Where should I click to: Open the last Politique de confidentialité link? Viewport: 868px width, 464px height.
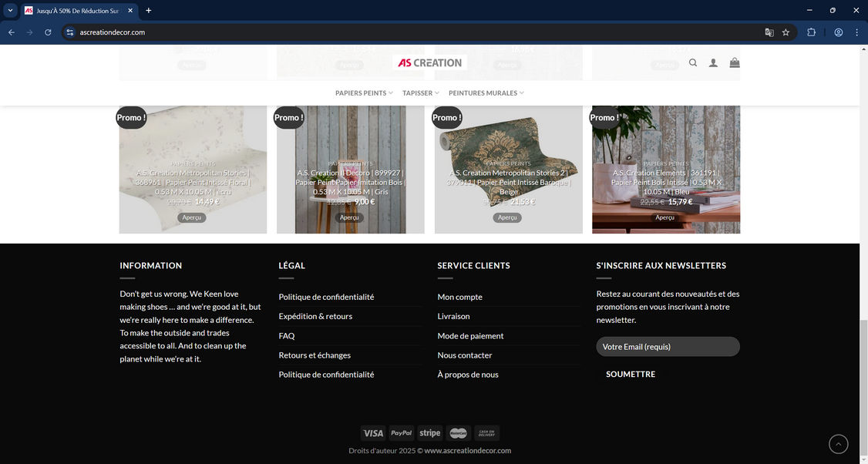[x=326, y=375]
